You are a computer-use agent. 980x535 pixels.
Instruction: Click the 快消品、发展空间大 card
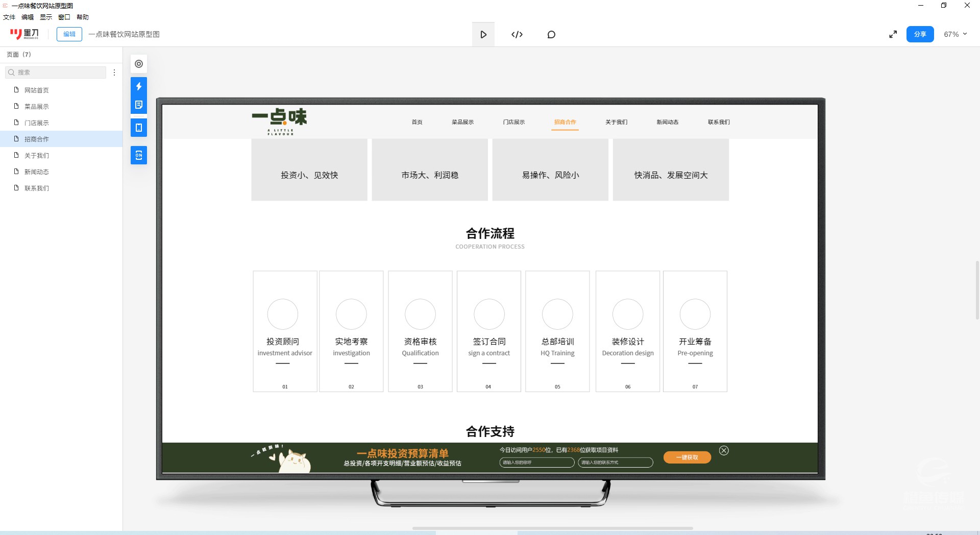click(x=671, y=170)
